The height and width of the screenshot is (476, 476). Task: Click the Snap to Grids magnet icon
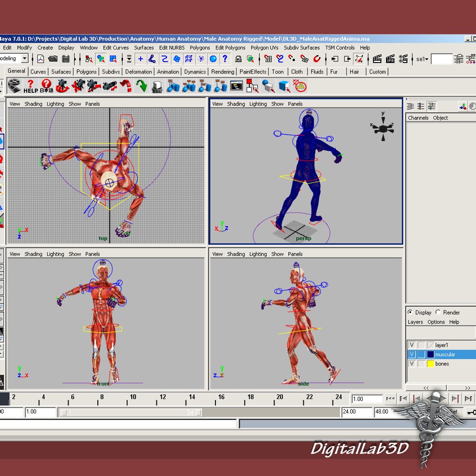pos(268,59)
